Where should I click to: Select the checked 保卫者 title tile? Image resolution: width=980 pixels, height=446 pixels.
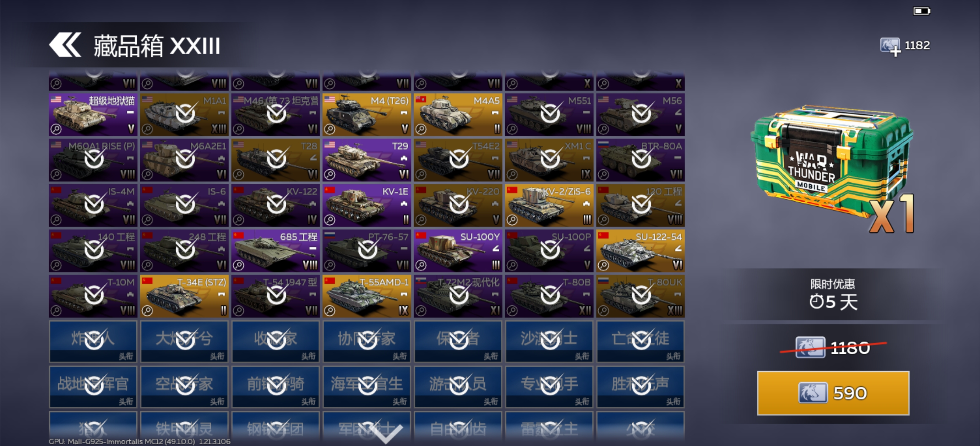coord(458,341)
